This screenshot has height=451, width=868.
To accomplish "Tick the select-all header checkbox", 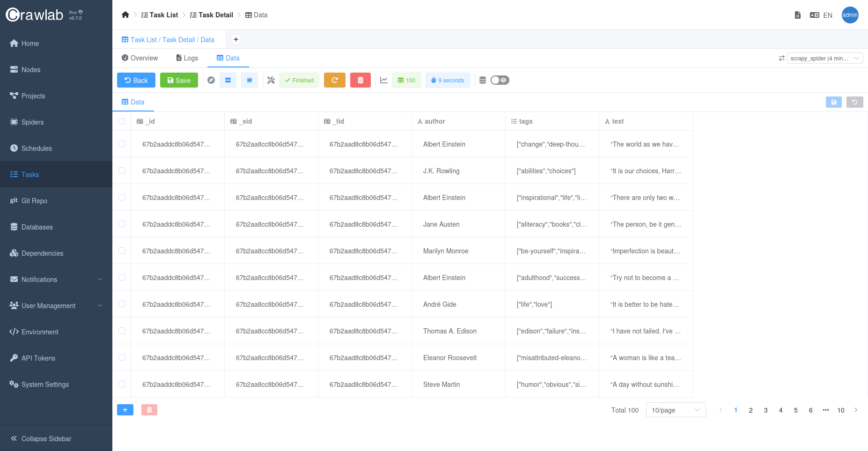I will pyautogui.click(x=122, y=121).
